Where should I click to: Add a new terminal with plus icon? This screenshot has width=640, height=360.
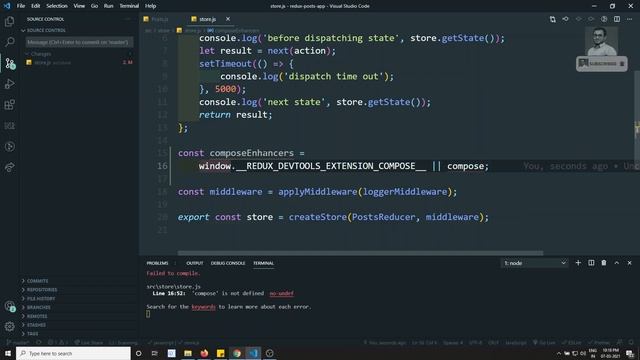coord(578,263)
